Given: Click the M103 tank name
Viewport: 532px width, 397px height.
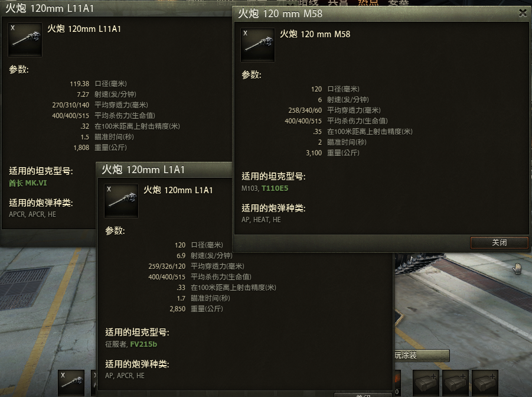Looking at the screenshot, I should point(250,188).
